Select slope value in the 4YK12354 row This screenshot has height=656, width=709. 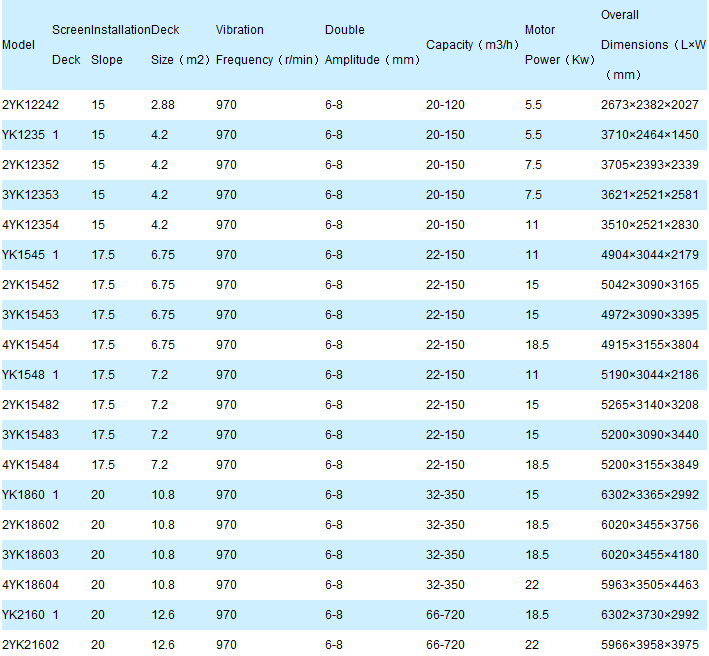(x=98, y=225)
